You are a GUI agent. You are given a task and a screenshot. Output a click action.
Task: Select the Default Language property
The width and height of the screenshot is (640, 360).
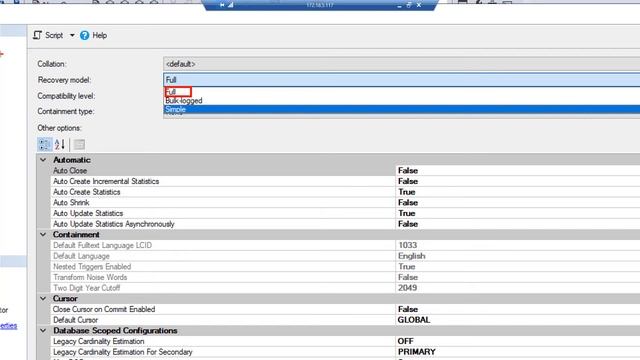(x=223, y=256)
